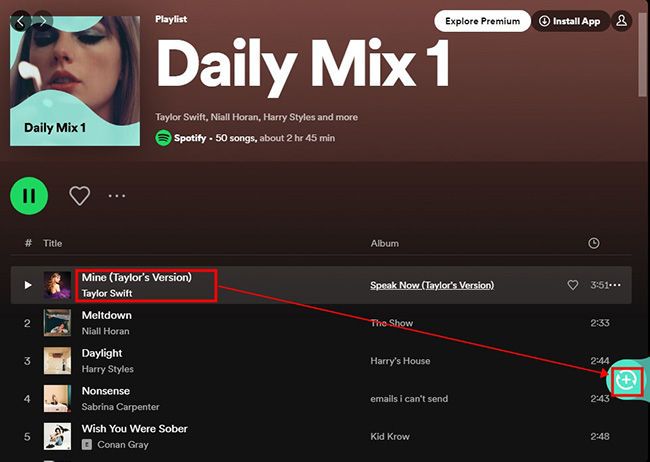Click the 50 songs playlist info text

pyautogui.click(x=236, y=138)
